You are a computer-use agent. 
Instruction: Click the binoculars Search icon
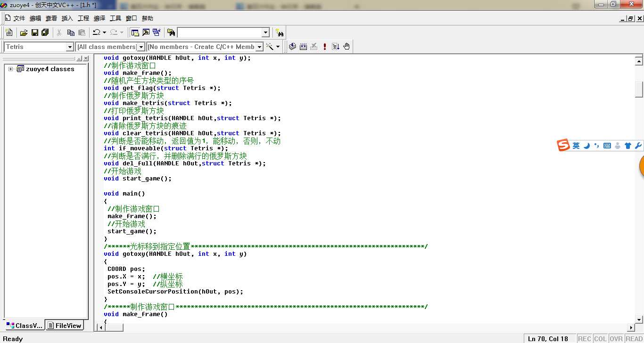280,33
